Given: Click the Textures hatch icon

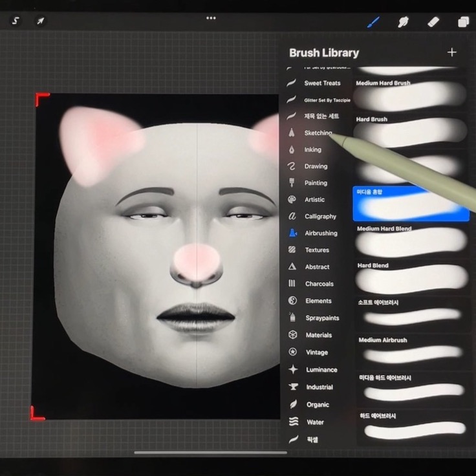Looking at the screenshot, I should (292, 250).
